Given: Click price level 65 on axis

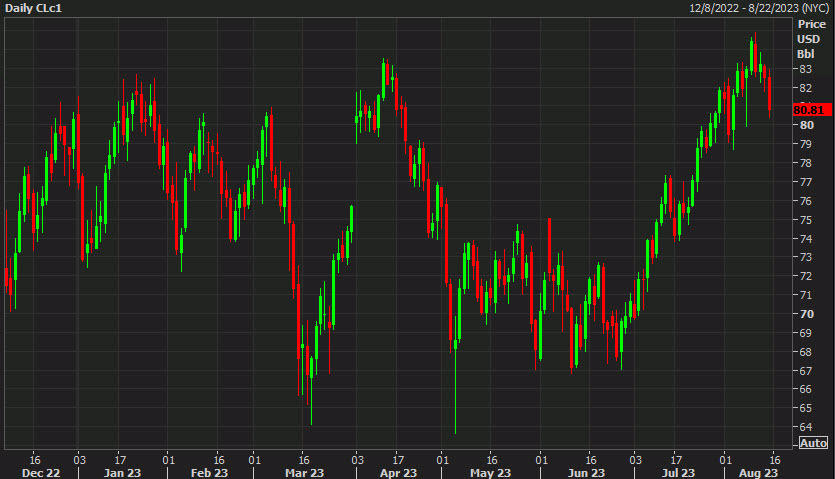Looking at the screenshot, I should tap(806, 408).
